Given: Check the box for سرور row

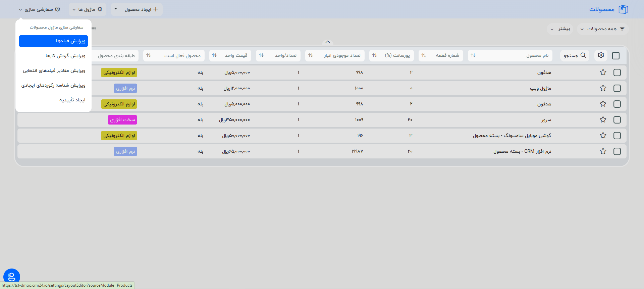Looking at the screenshot, I should (617, 120).
